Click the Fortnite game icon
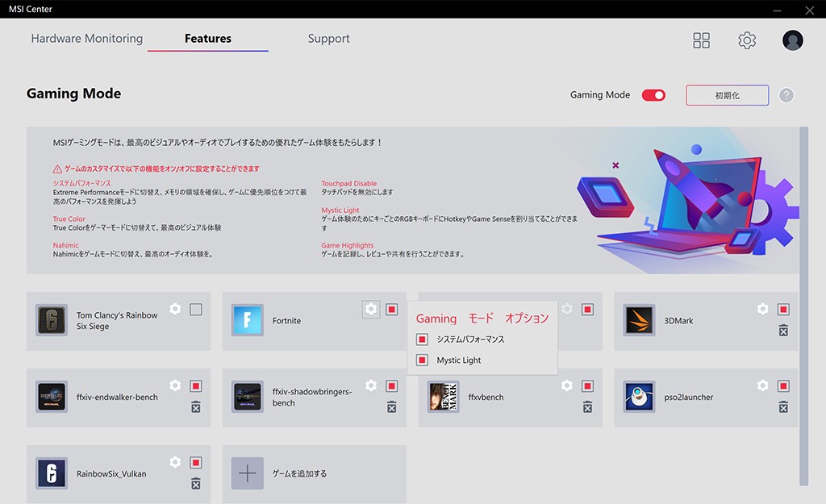 pos(247,320)
